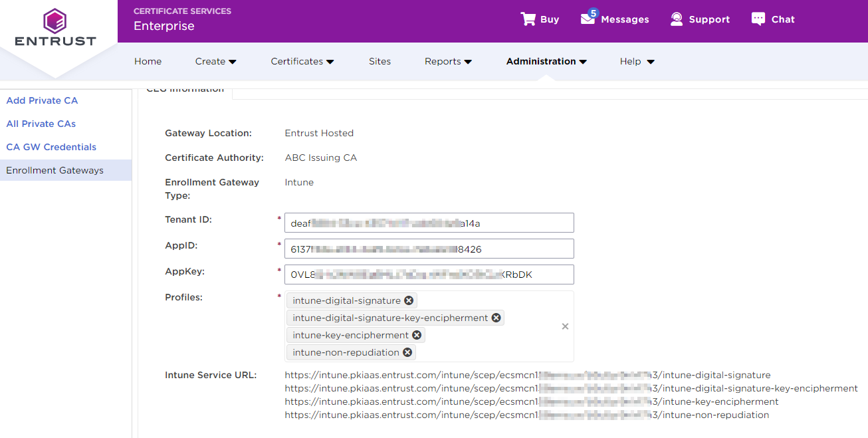Contact Support via headset icon
Screen dimensions: 868x438
[x=700, y=19]
